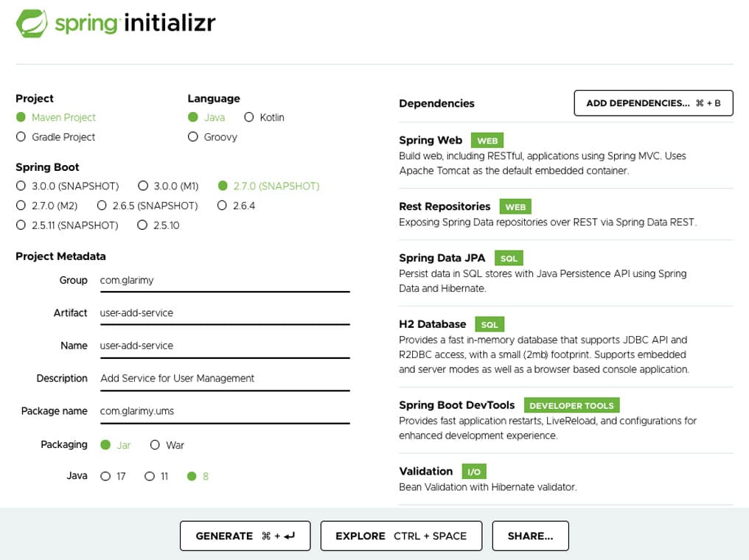Viewport: 749px width, 560px height.
Task: Click the SQL tag beside Spring Data JPA
Action: (509, 258)
